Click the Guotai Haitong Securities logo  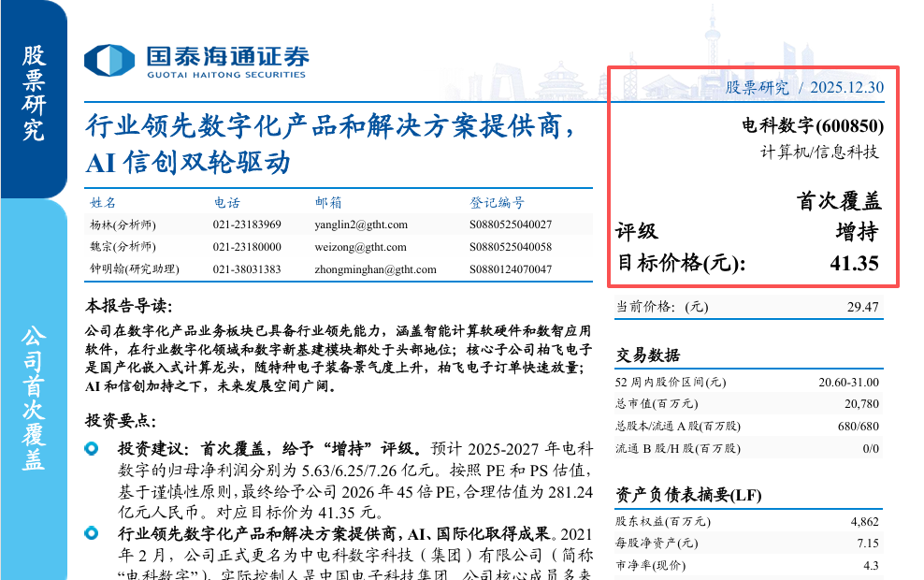[x=196, y=62]
